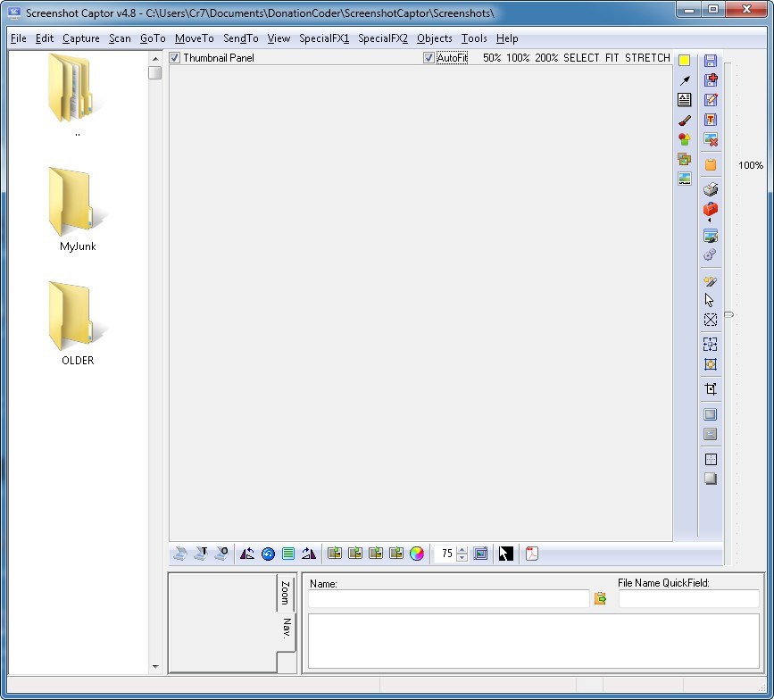The height and width of the screenshot is (700, 774).
Task: Disable the AutoFit checkbox
Action: coord(429,57)
